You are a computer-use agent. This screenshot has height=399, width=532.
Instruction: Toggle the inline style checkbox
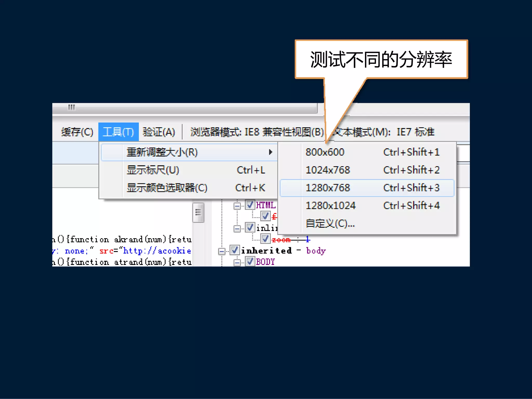coord(250,228)
